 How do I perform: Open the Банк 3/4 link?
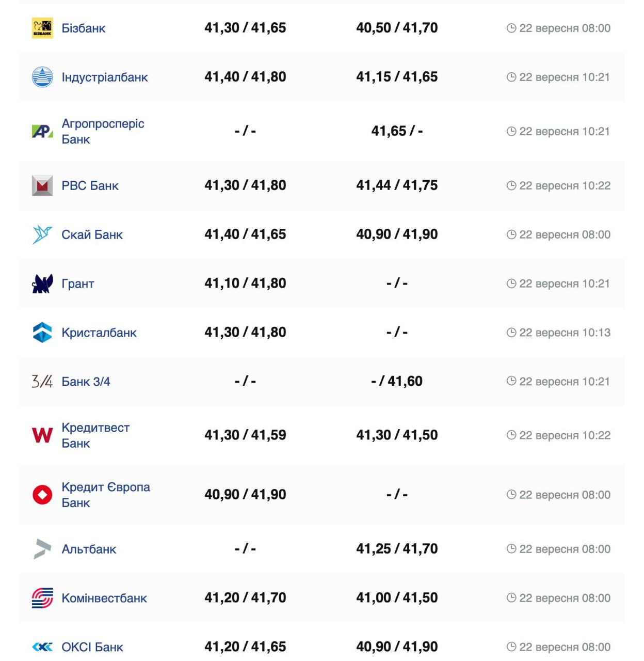pyautogui.click(x=86, y=382)
